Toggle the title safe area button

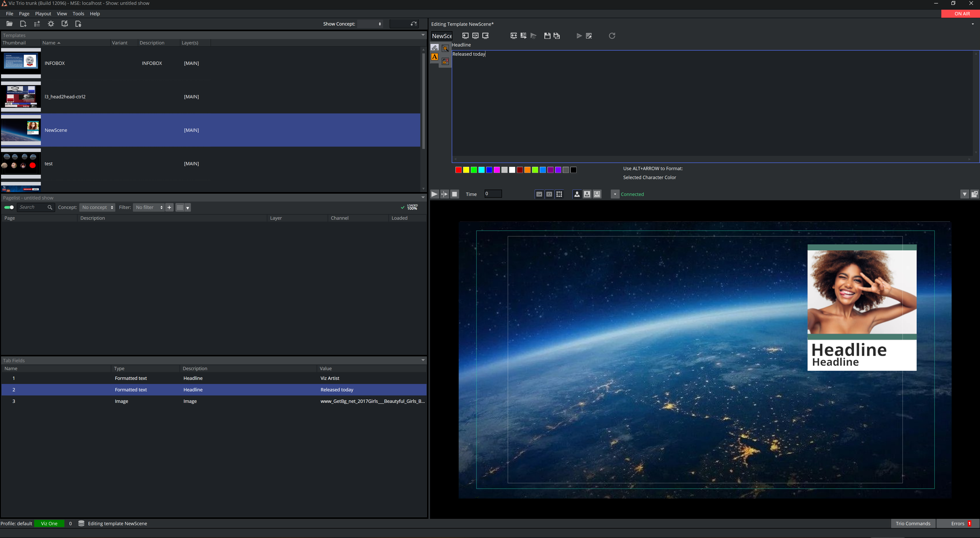(x=539, y=194)
